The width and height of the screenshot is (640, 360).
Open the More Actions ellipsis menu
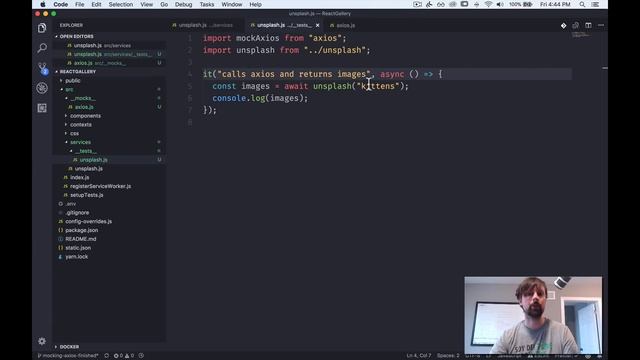[601, 25]
